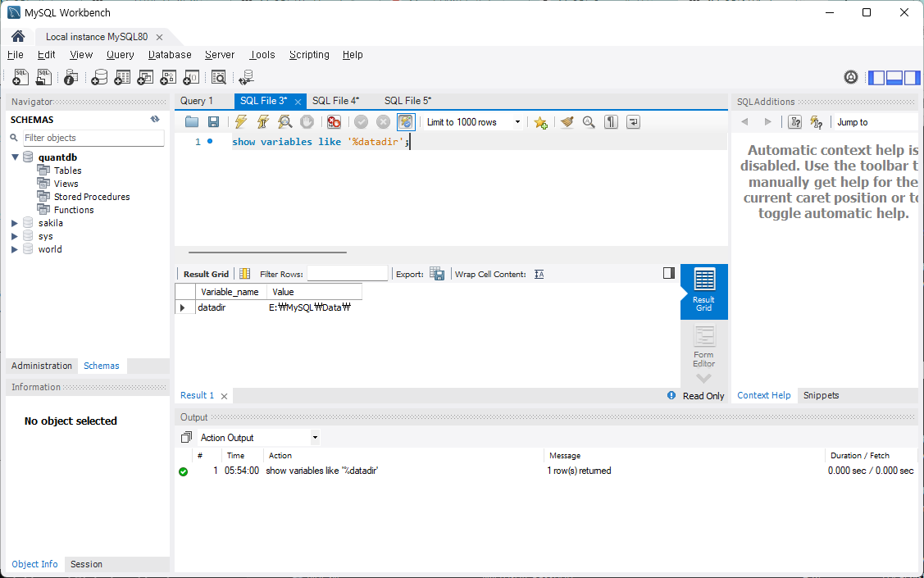The height and width of the screenshot is (578, 924).
Task: Create a new schema in the server
Action: click(x=99, y=77)
